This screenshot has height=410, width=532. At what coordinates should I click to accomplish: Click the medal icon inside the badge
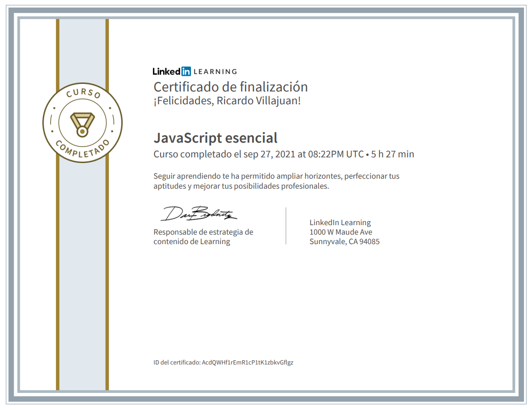[x=82, y=122]
